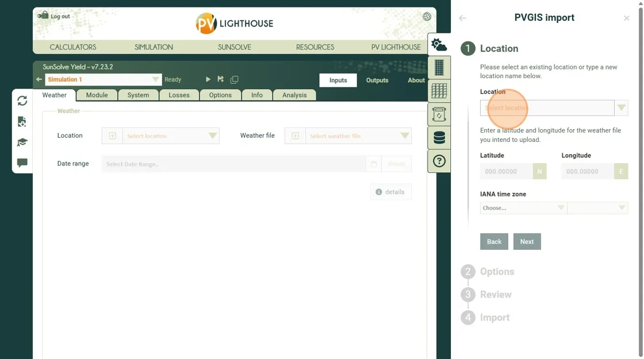644x359 pixels.
Task: Click the graduation cap tutorial icon
Action: tap(22, 142)
